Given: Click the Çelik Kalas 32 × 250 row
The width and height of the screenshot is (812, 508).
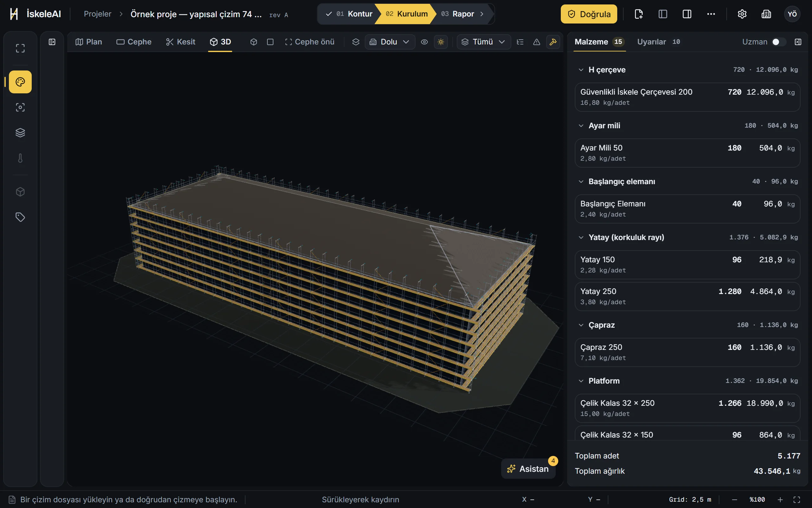Looking at the screenshot, I should click(x=687, y=408).
